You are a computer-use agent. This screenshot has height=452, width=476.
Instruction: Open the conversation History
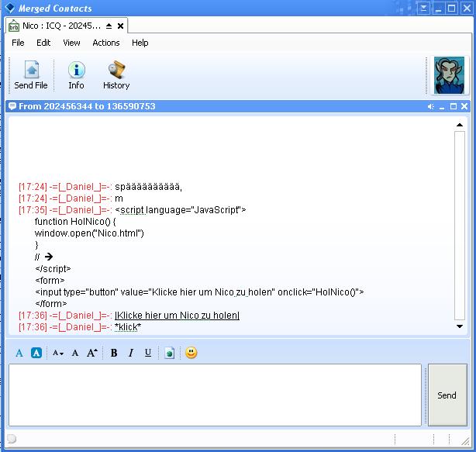(x=116, y=75)
